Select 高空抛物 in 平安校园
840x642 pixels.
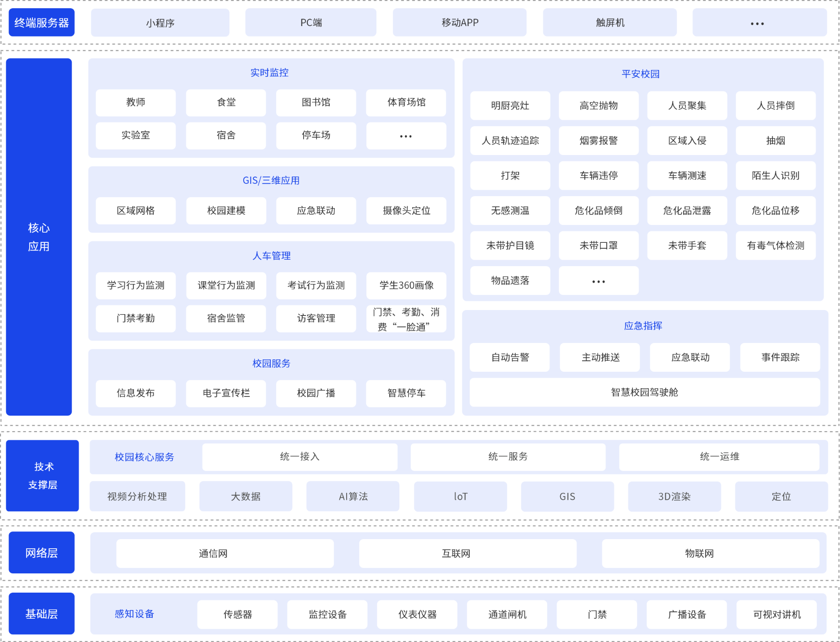click(599, 106)
